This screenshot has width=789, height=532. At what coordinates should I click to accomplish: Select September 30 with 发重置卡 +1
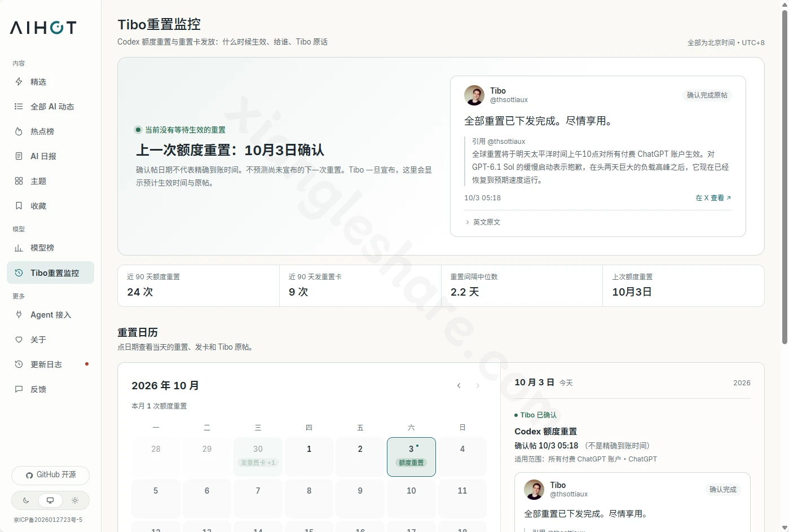click(258, 457)
